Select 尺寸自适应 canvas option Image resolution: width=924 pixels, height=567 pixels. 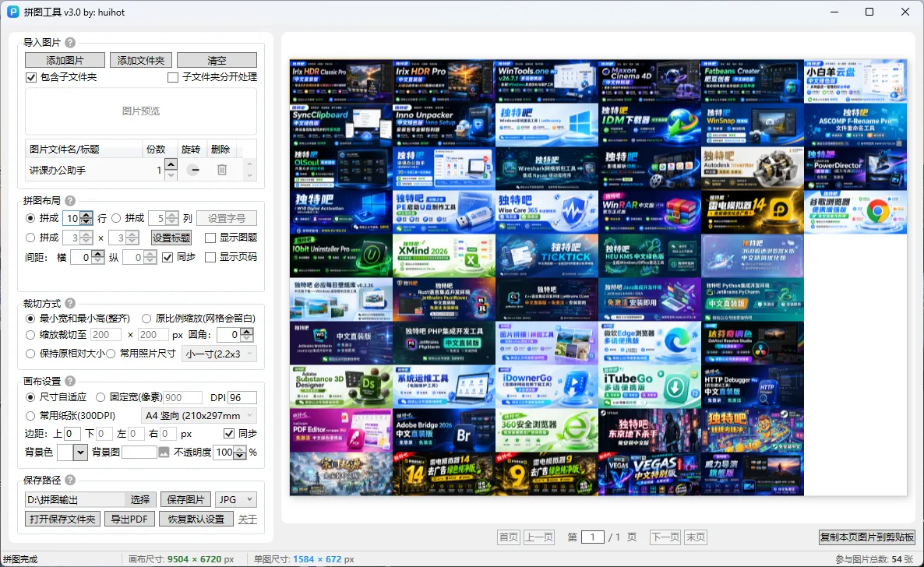tap(30, 397)
